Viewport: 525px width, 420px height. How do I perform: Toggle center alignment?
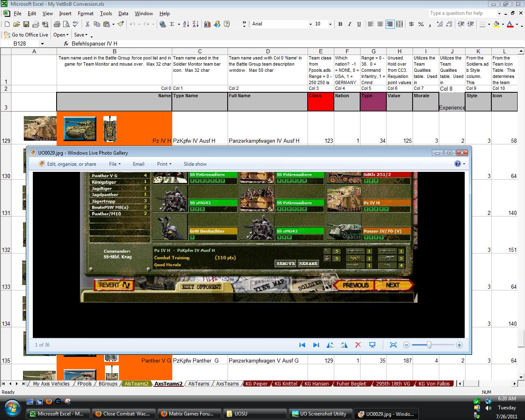(x=380, y=24)
